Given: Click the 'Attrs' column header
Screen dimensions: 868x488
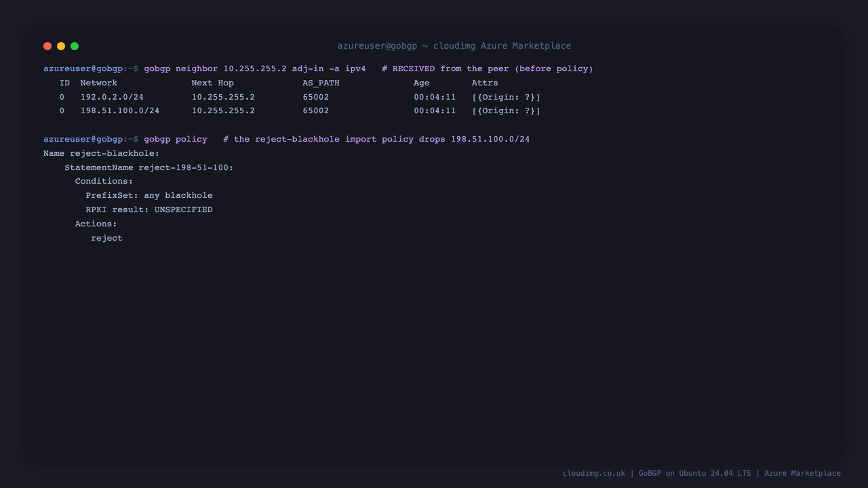Looking at the screenshot, I should click(485, 83).
